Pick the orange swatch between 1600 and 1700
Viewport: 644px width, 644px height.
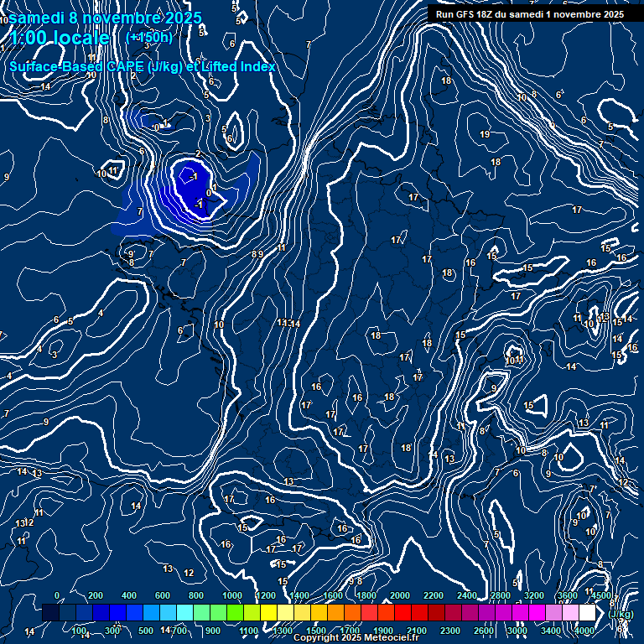pyautogui.click(x=335, y=612)
